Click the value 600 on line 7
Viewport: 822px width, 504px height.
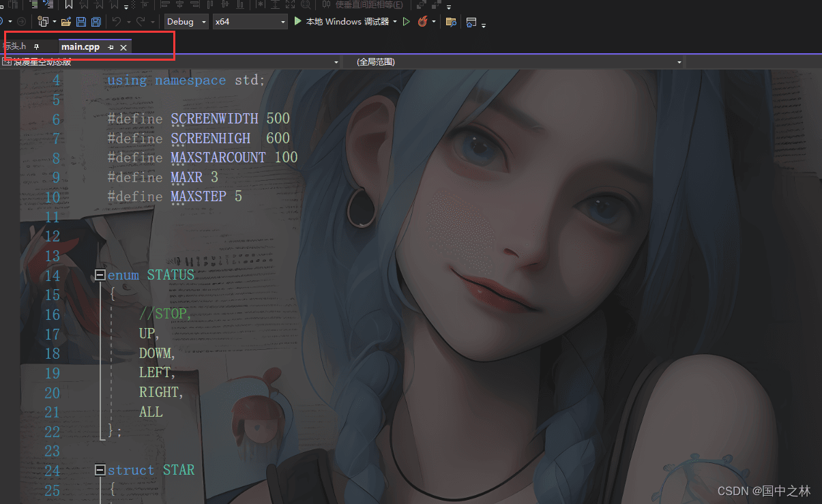click(x=278, y=138)
